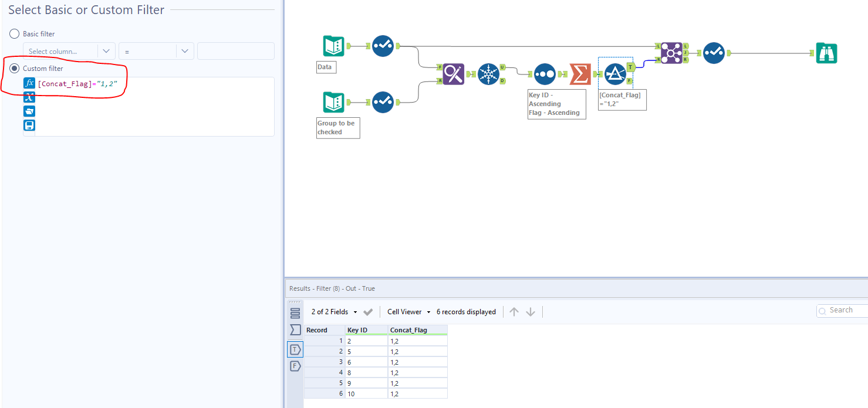Open the Cell Viewer dropdown

click(x=408, y=311)
